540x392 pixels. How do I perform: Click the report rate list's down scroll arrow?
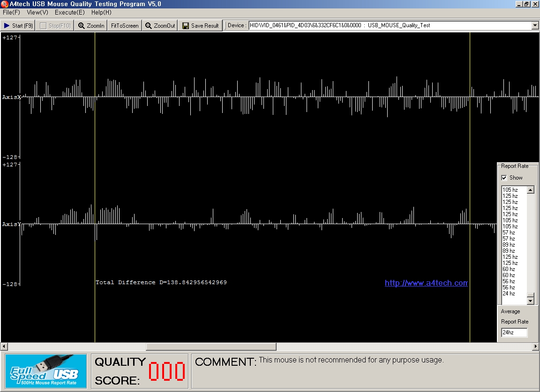530,301
